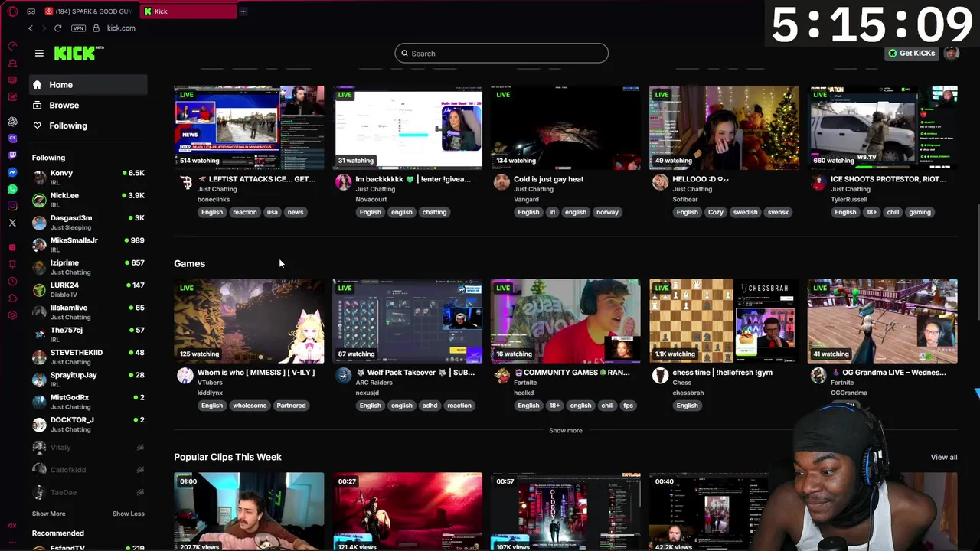
Task: Play the 207.7K views popular clip
Action: [x=249, y=511]
